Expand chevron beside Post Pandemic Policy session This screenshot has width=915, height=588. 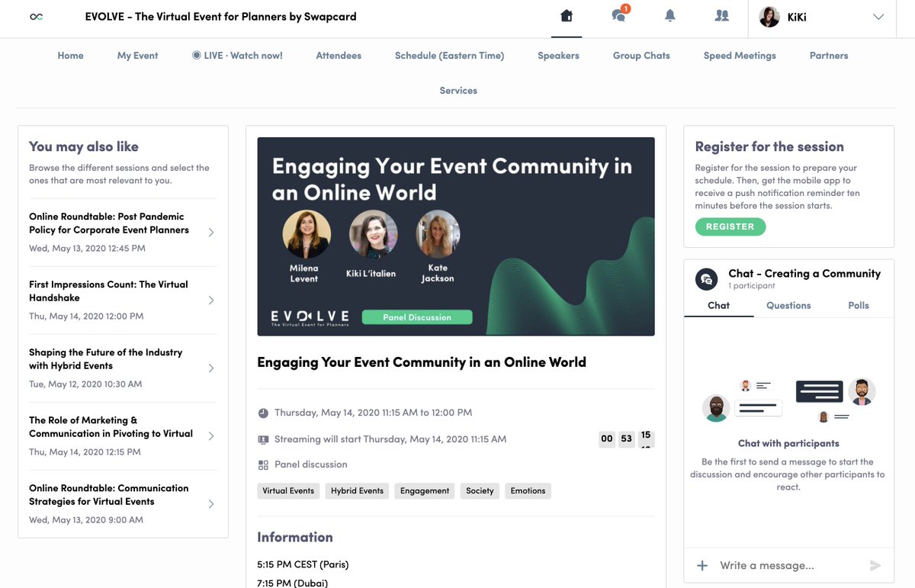pos(211,233)
